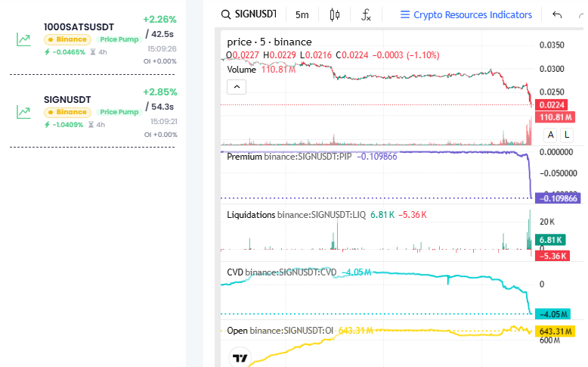Click Price Pump tag for SIGNUSDT
This screenshot has width=588, height=367.
tap(119, 112)
